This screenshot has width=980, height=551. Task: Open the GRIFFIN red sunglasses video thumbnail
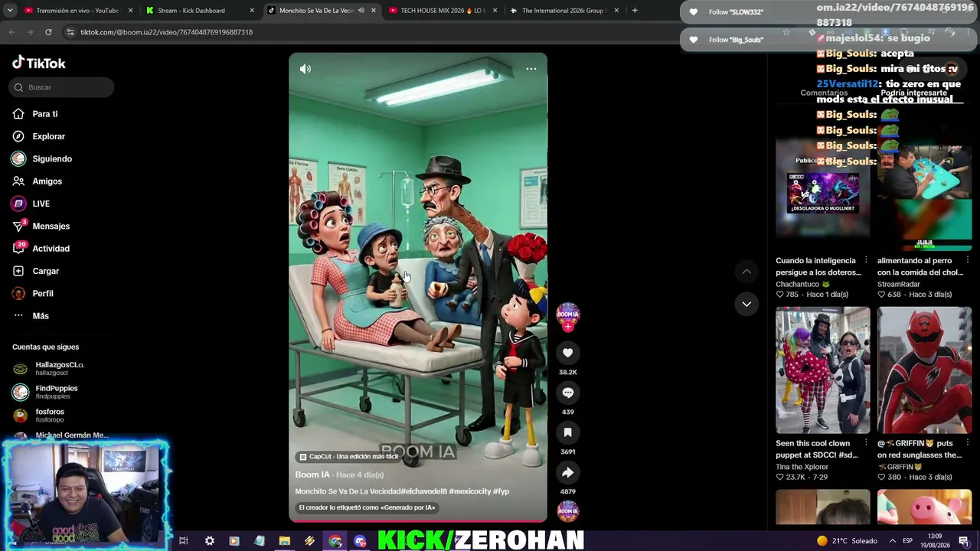tap(925, 370)
